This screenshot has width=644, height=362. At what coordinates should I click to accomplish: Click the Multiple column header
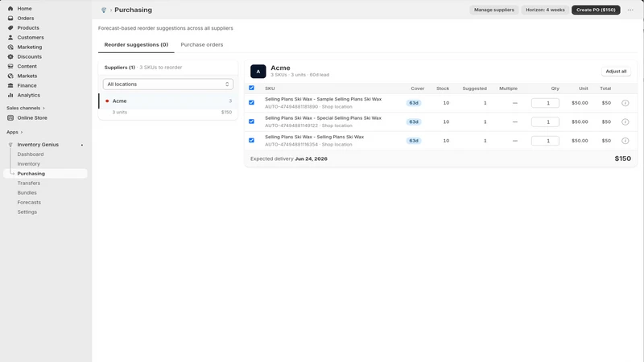coord(508,88)
